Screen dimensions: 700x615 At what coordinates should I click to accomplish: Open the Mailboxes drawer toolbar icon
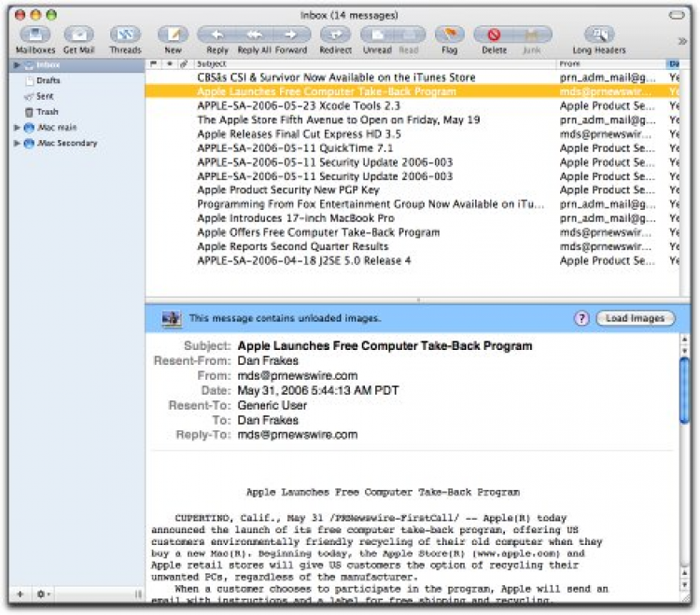[35, 35]
